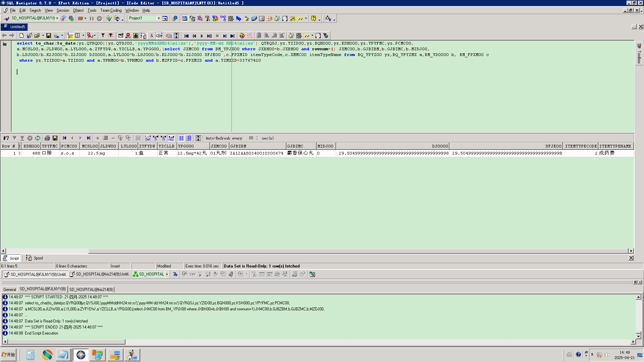Image resolution: width=644 pixels, height=362 pixels.
Task: Click the Save file icon in editor toolbar
Action: pos(49,36)
